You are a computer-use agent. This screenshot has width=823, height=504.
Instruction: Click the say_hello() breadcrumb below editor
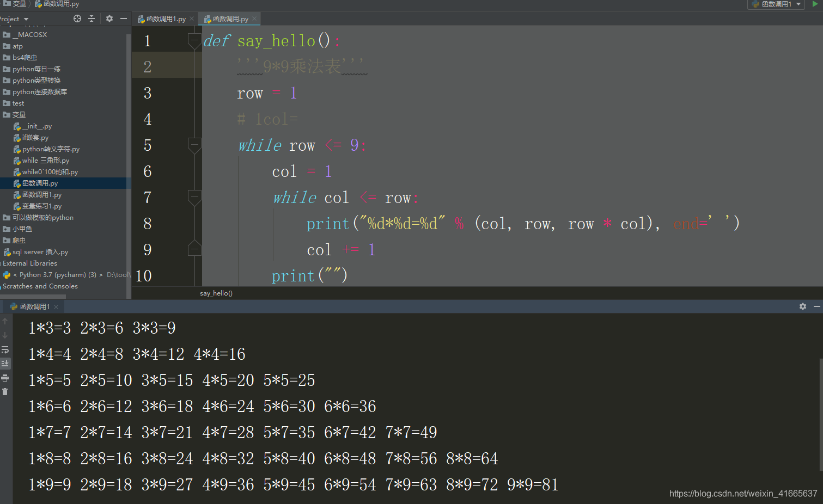click(216, 293)
